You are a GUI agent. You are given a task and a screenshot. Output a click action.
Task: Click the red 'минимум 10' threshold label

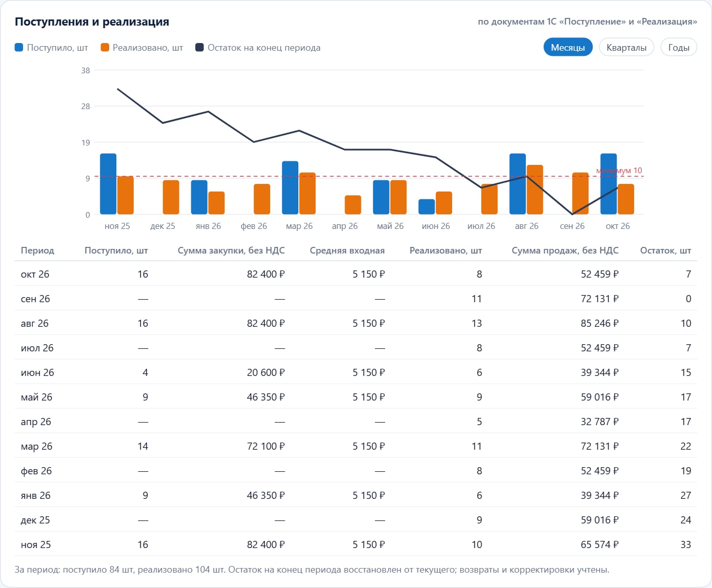pos(619,171)
